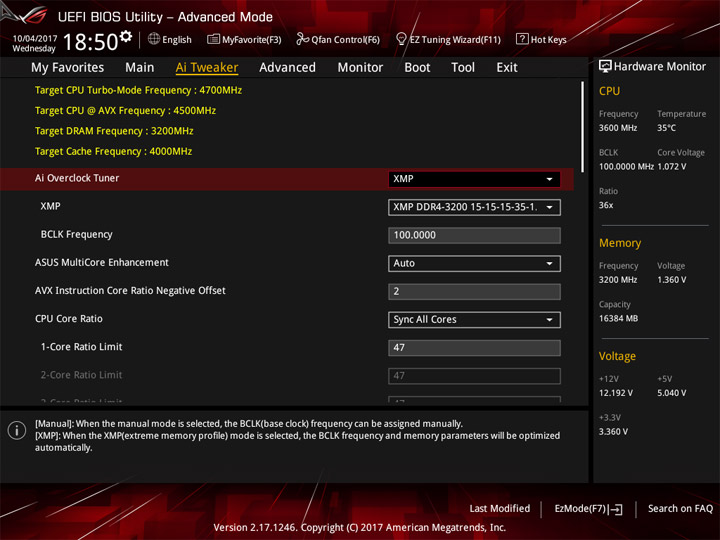Click the 5.040 V reading
The height and width of the screenshot is (540, 720).
tap(672, 393)
